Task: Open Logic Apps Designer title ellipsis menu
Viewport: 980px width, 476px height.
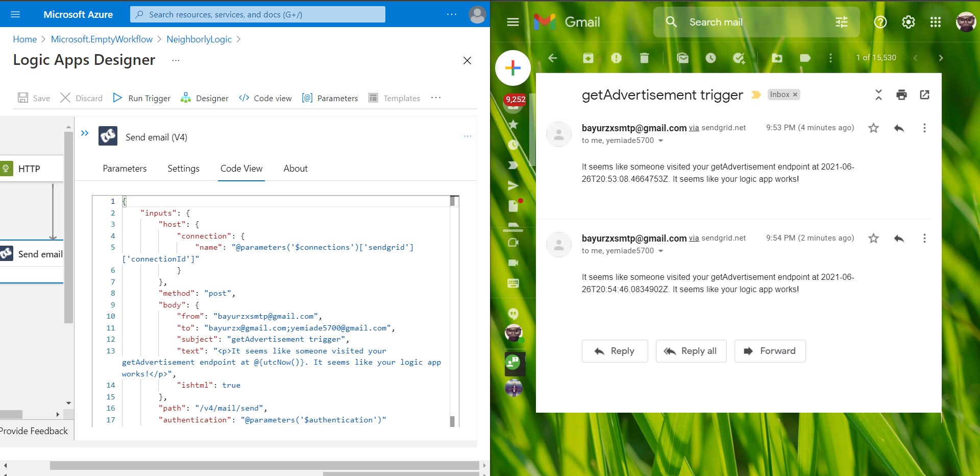Action: 176,60
